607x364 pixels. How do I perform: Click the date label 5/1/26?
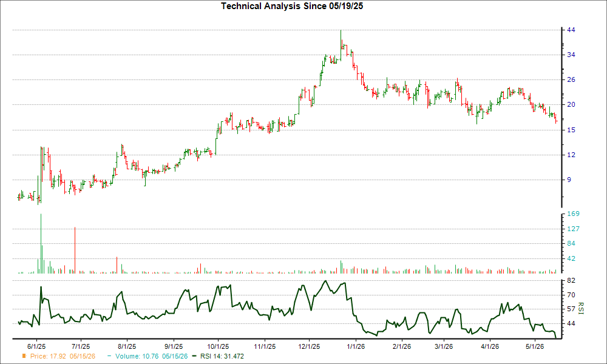535,346
